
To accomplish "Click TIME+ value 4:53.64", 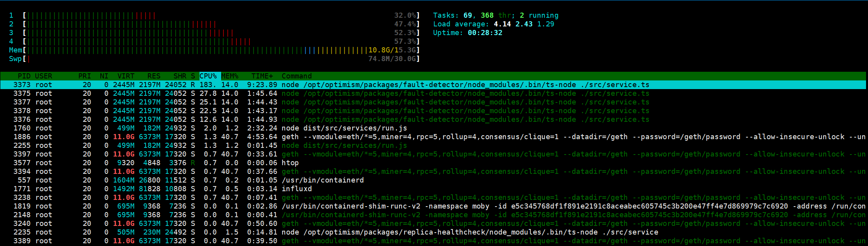I will coord(262,137).
